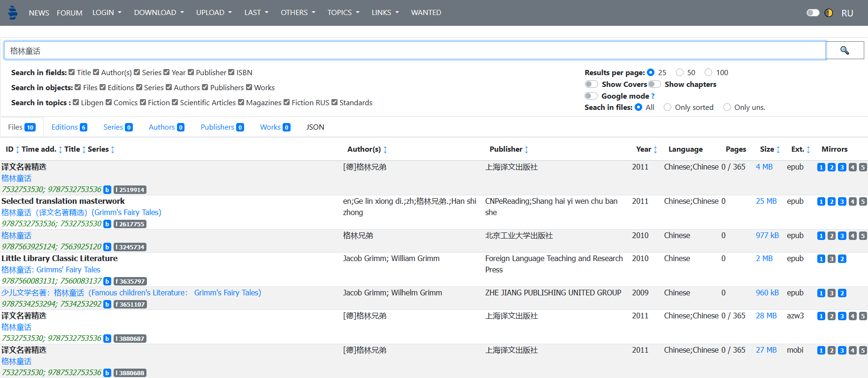Viewport: 868px width, 378px height.
Task: Open the LAST dropdown menu
Action: coord(256,13)
